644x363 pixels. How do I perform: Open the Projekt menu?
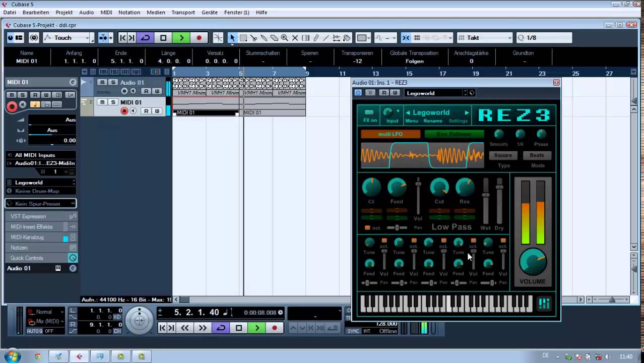[64, 12]
